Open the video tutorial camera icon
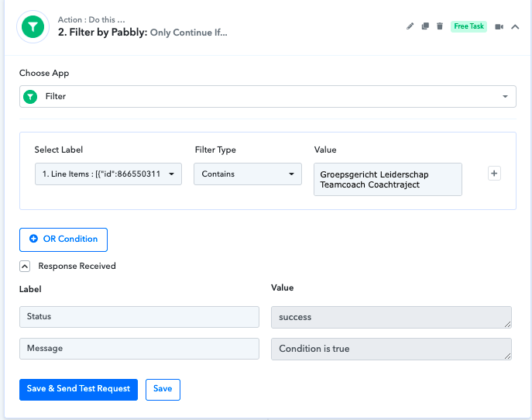Screen dimensions: 532x420 click(x=499, y=26)
